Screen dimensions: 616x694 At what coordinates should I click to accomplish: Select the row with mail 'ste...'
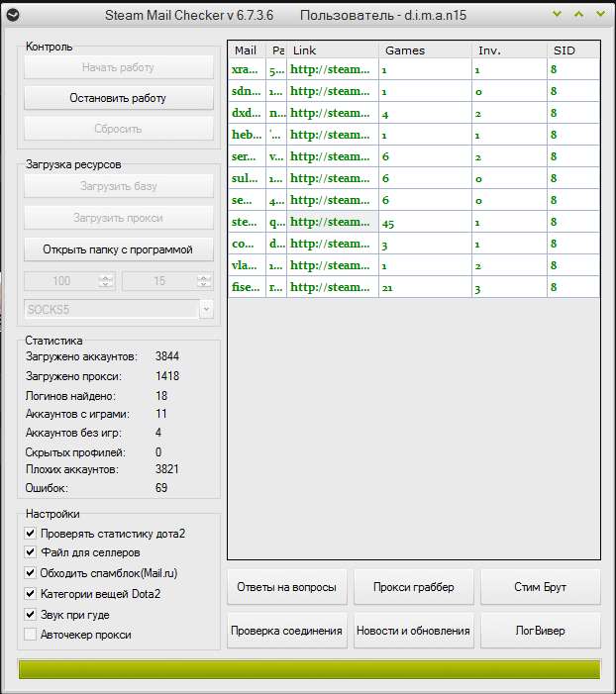[x=414, y=222]
